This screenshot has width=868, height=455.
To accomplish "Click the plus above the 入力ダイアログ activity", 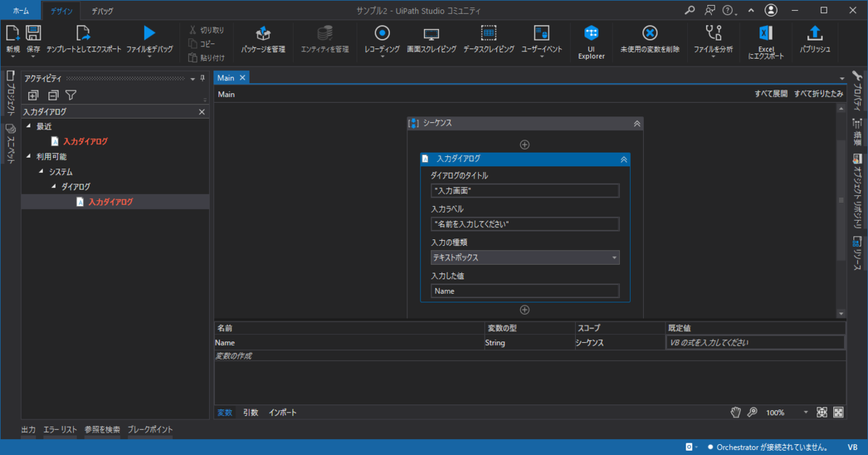I will [x=525, y=145].
